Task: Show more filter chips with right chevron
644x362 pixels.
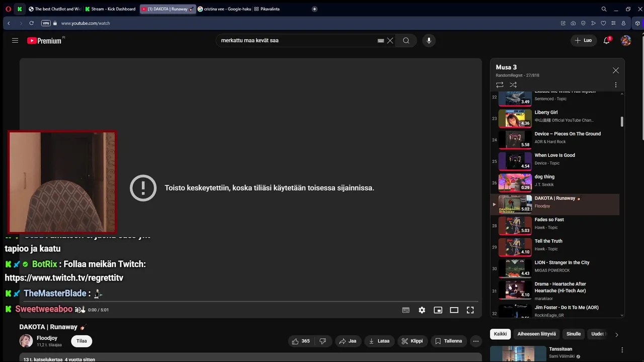Action: click(x=617, y=334)
